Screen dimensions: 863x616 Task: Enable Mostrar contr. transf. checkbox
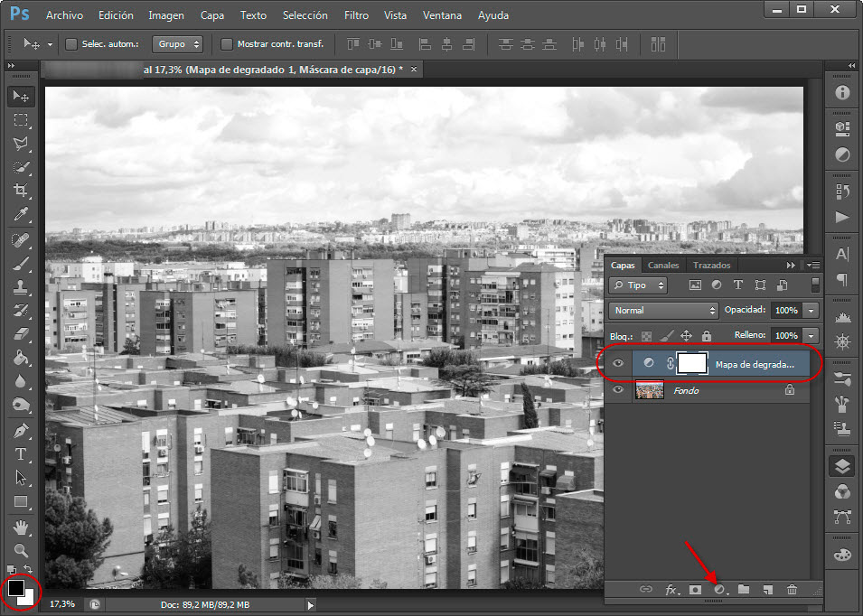coord(226,44)
